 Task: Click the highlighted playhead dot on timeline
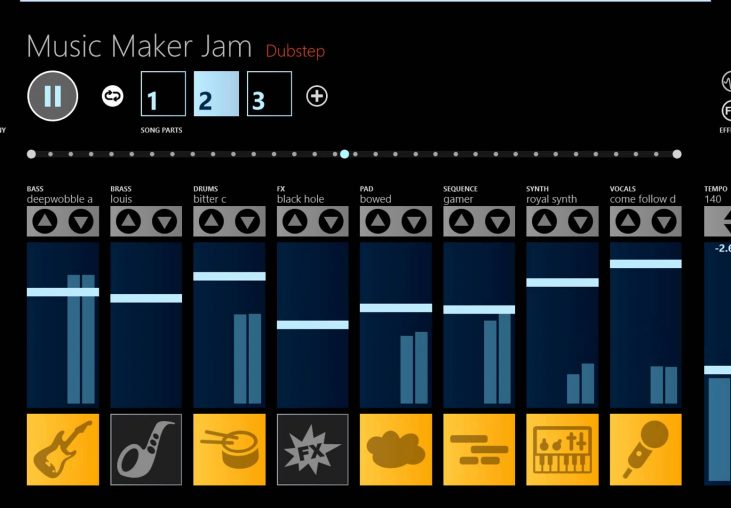345,154
